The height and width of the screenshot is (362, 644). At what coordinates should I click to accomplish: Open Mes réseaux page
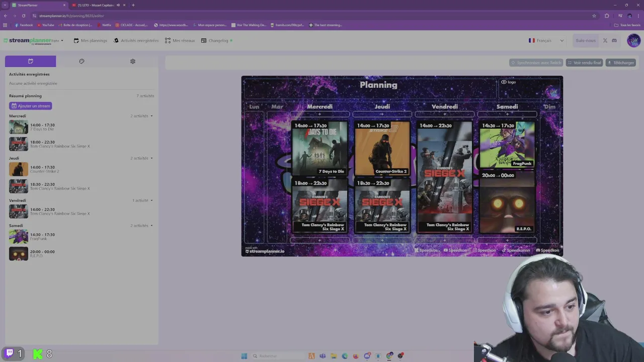[x=180, y=41]
